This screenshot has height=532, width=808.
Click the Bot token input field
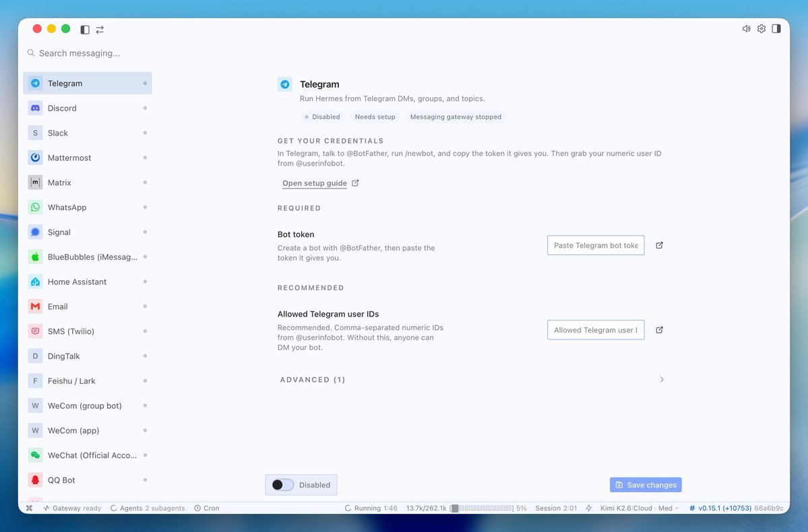point(596,245)
